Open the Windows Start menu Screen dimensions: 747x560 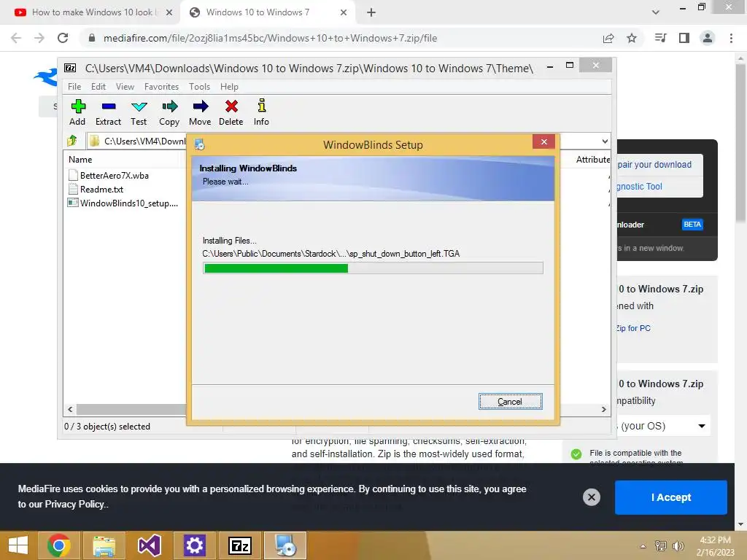pos(18,545)
